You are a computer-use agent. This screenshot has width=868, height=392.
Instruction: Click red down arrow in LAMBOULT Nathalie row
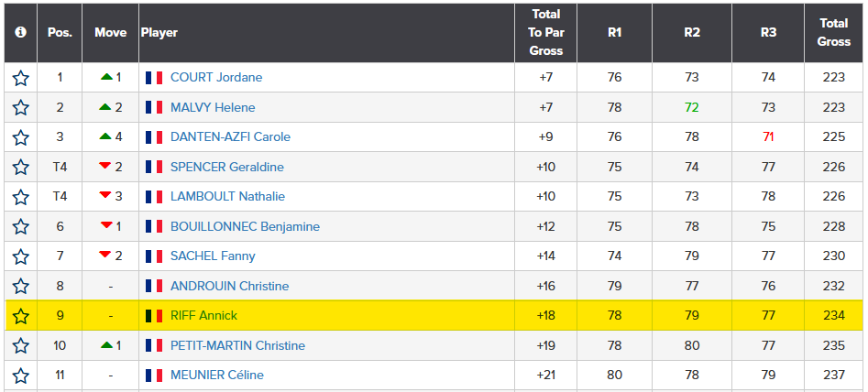coord(105,195)
